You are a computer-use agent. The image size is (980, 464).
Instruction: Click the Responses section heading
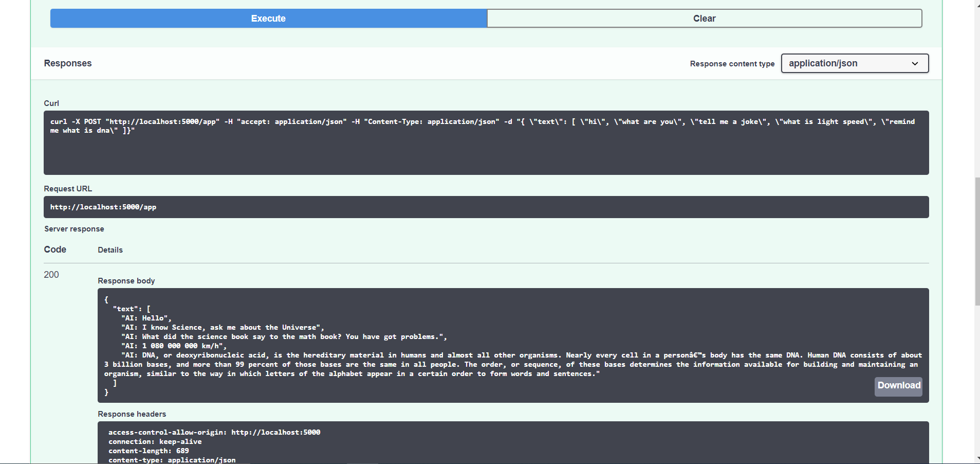(67, 63)
